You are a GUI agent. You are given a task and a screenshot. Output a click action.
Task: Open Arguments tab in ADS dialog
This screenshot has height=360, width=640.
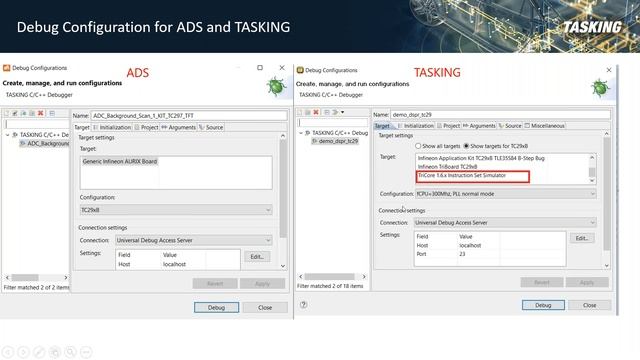point(179,127)
